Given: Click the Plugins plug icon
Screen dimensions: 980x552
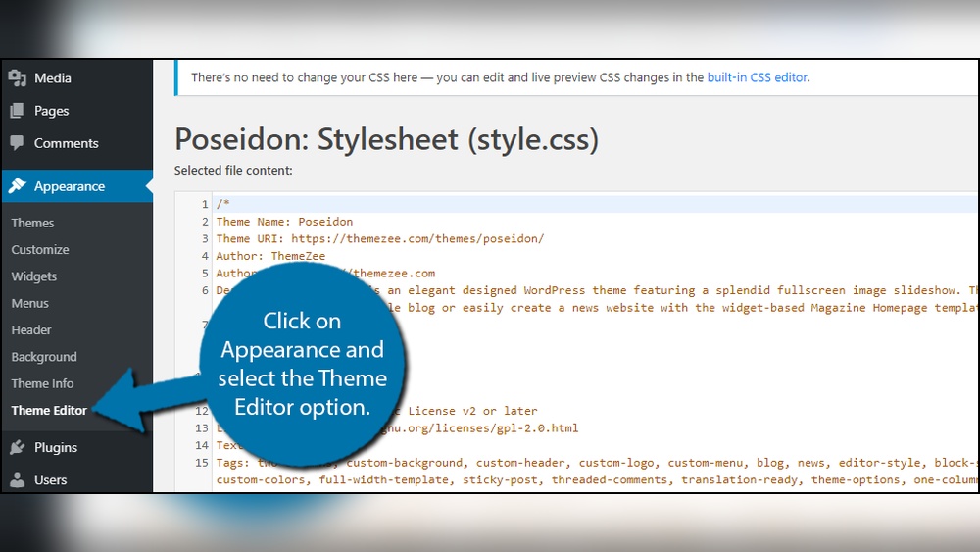Looking at the screenshot, I should pos(18,448).
